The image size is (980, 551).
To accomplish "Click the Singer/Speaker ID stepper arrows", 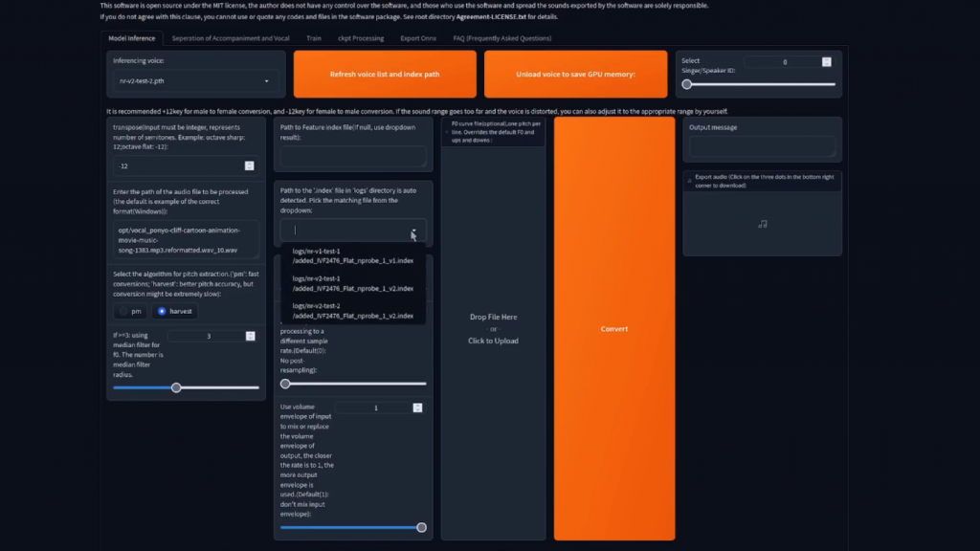I will tap(826, 62).
